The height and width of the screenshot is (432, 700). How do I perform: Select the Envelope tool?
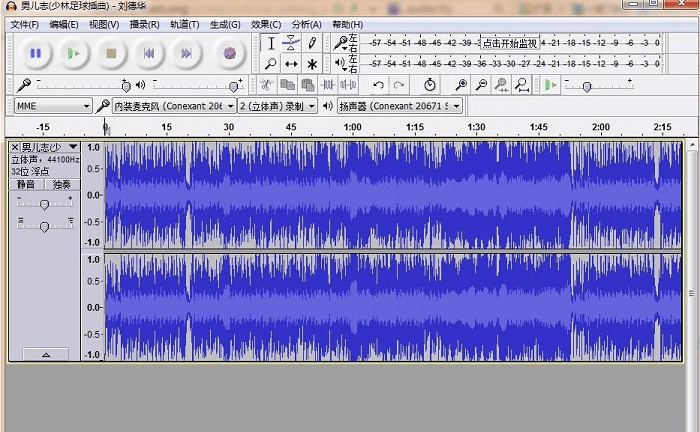pos(291,43)
